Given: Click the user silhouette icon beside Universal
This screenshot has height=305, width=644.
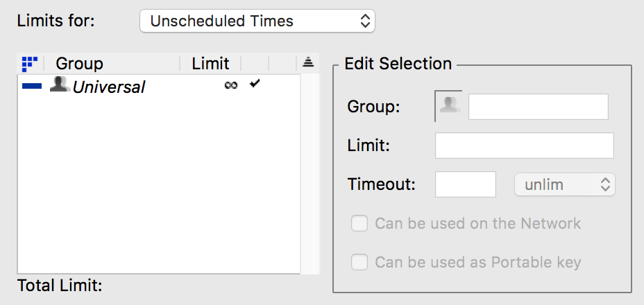Looking at the screenshot, I should coord(60,85).
